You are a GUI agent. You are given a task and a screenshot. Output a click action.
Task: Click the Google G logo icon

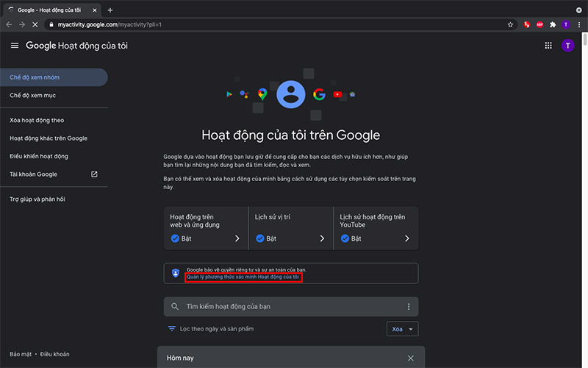[319, 94]
